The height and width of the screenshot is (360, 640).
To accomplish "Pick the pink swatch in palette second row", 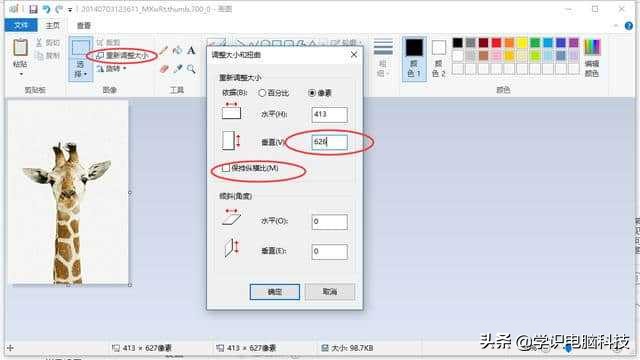I will coord(496,56).
